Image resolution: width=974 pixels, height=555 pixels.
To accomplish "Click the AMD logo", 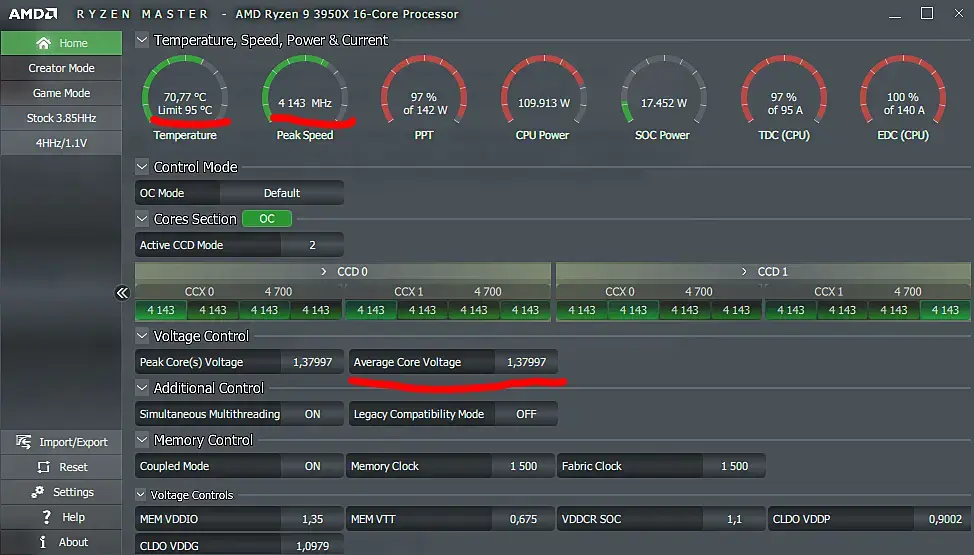I will click(33, 14).
